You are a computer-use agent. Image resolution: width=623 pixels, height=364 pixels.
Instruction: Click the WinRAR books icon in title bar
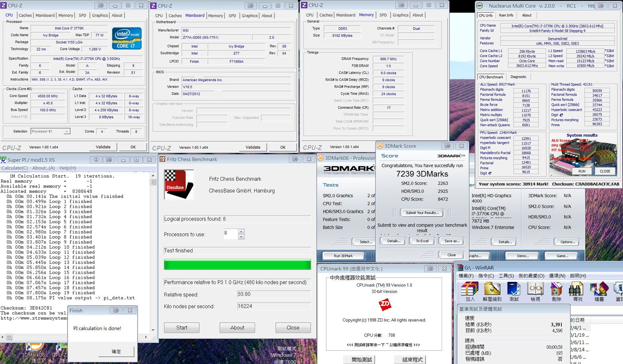pyautogui.click(x=460, y=268)
